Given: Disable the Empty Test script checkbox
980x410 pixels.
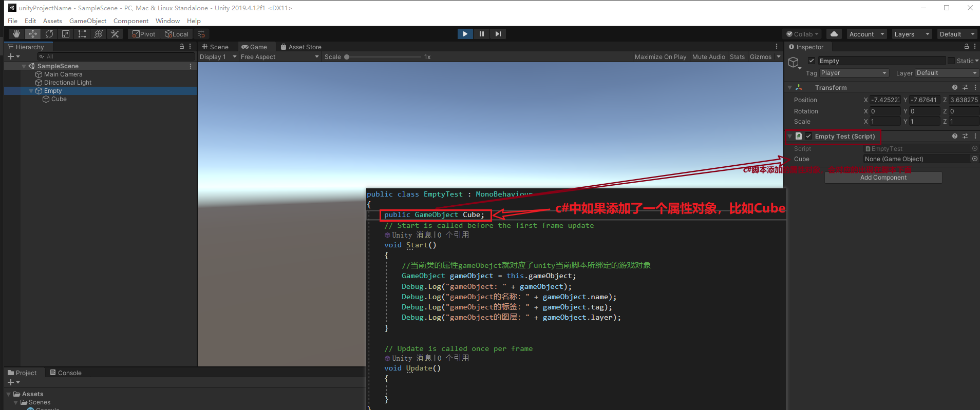Looking at the screenshot, I should (x=808, y=136).
